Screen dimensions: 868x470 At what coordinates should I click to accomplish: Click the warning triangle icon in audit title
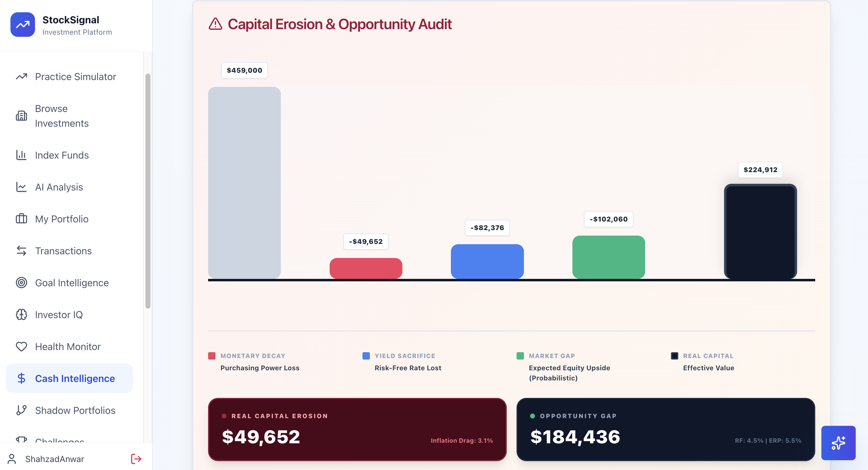point(215,24)
